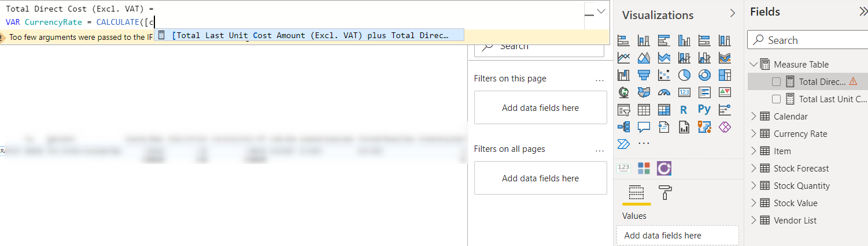Image resolution: width=868 pixels, height=246 pixels.
Task: Add a Scatter chart visual
Action: [x=664, y=75]
